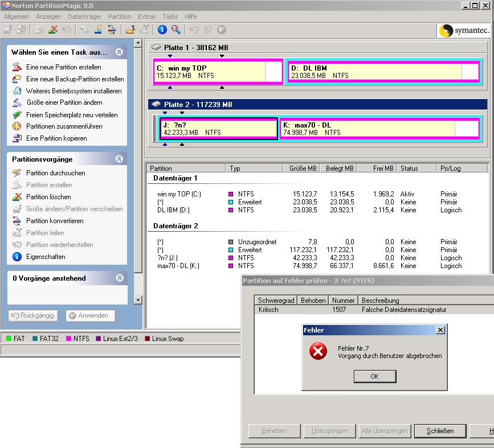Click icon beside 'Partition konvertieren'

tap(17, 221)
